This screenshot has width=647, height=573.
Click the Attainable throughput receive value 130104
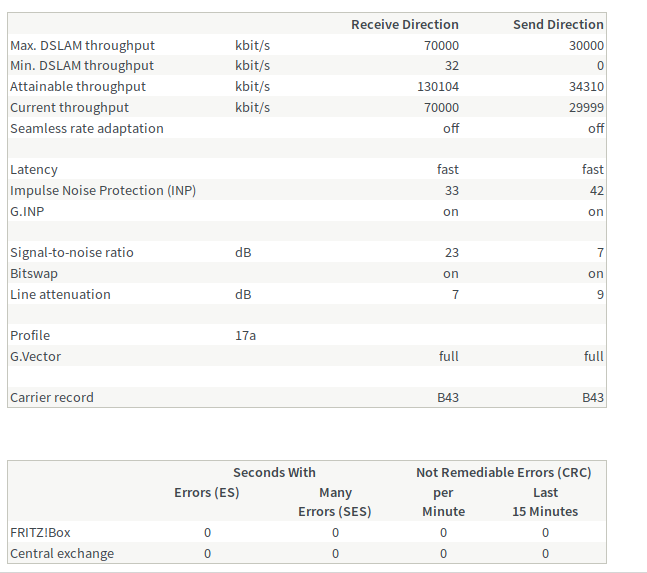coord(438,87)
